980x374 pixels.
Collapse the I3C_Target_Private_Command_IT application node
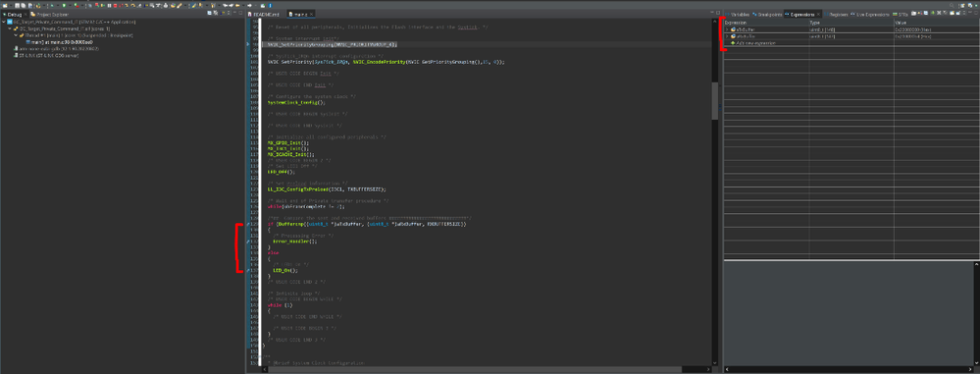click(x=3, y=22)
